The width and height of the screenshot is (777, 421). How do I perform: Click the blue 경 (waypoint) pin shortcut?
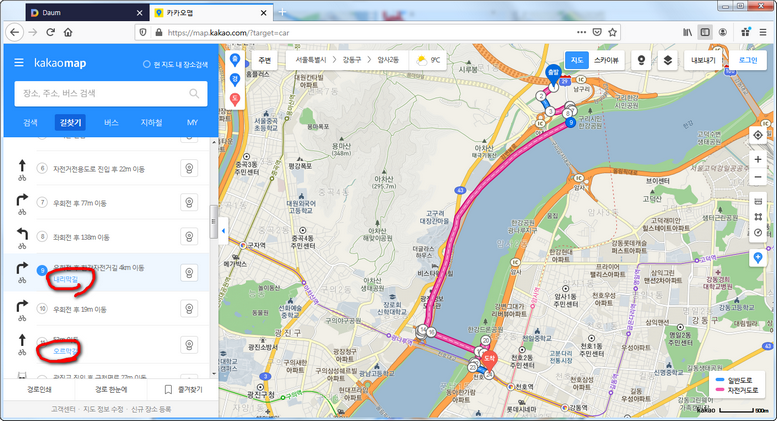click(235, 79)
